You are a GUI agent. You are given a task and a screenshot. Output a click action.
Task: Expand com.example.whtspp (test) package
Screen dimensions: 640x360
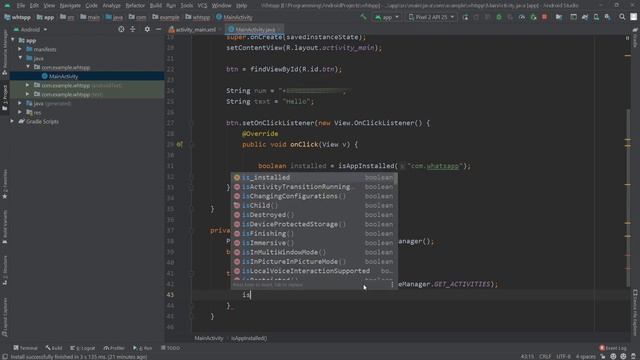(28, 94)
